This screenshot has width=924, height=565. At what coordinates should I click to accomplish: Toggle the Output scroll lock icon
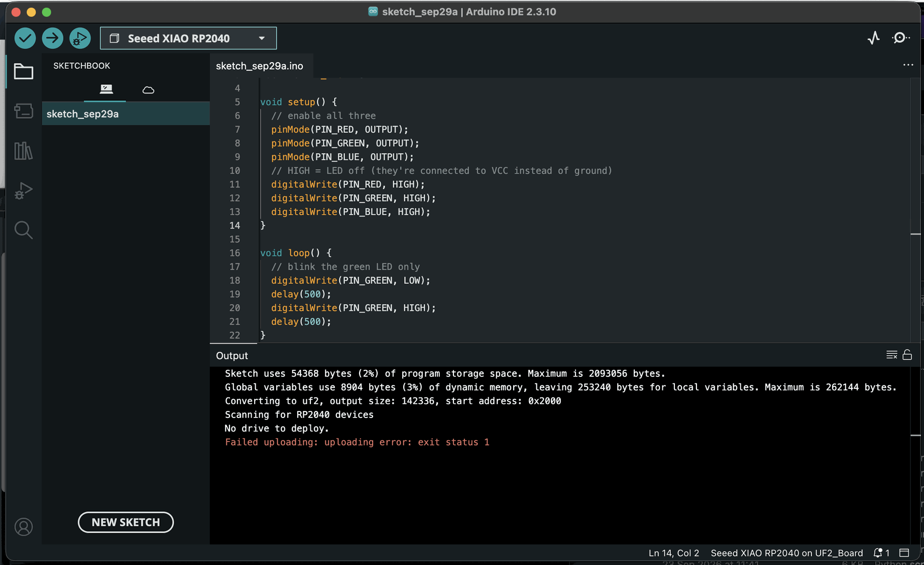[907, 355]
